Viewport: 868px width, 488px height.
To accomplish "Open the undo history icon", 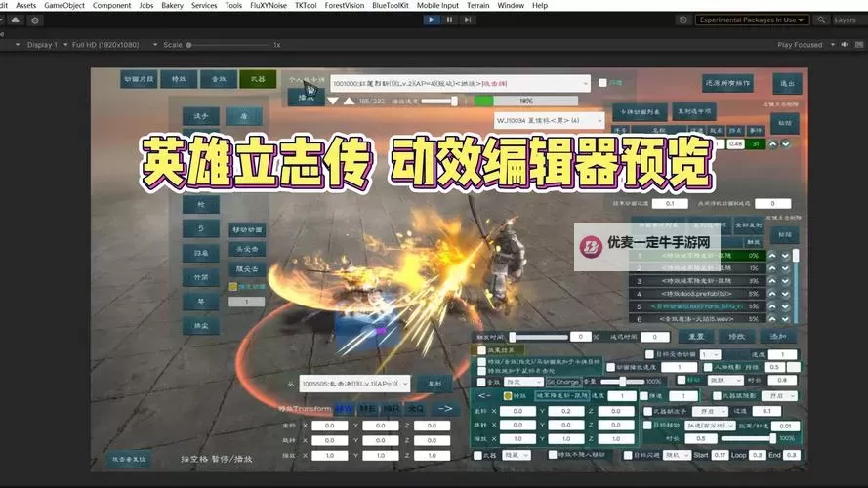I will tap(683, 20).
